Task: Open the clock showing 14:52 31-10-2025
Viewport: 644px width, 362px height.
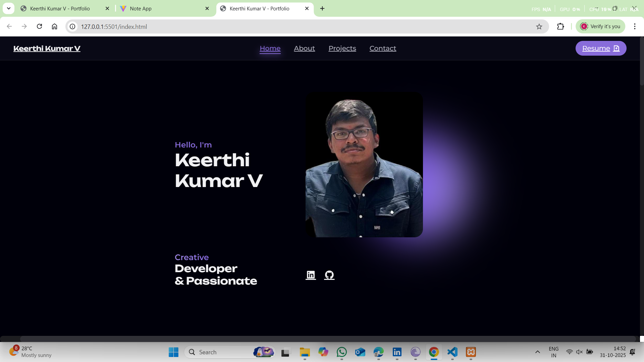Action: [613, 352]
